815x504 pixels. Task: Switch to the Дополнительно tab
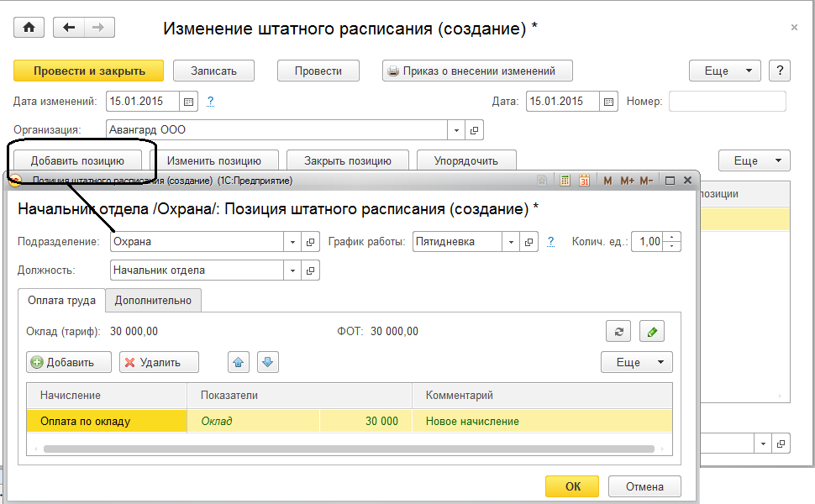153,300
